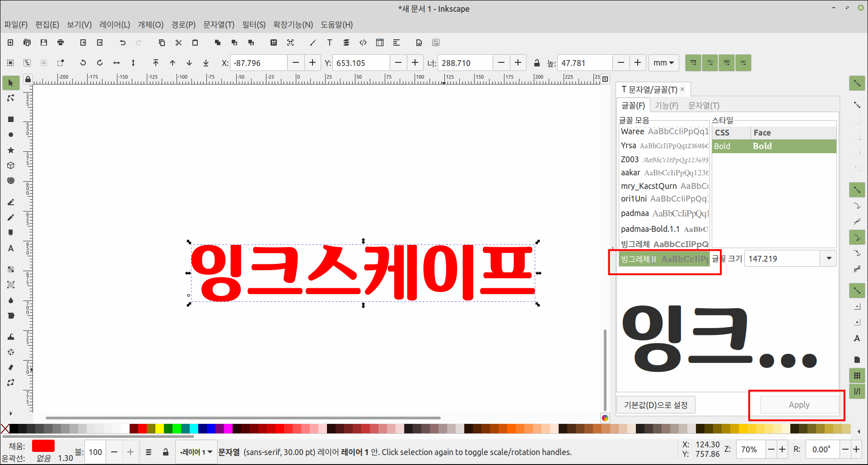Open the XML editor
This screenshot has width=868, height=465.
[x=363, y=42]
